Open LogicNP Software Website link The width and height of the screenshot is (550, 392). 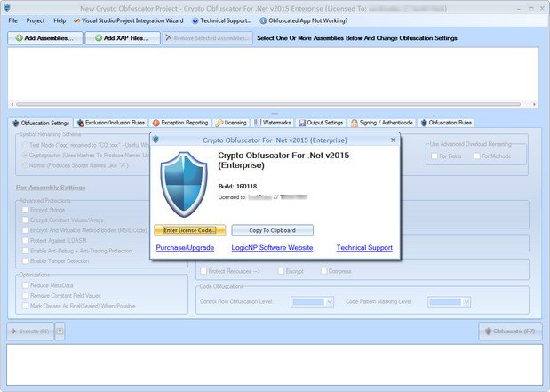coord(272,247)
